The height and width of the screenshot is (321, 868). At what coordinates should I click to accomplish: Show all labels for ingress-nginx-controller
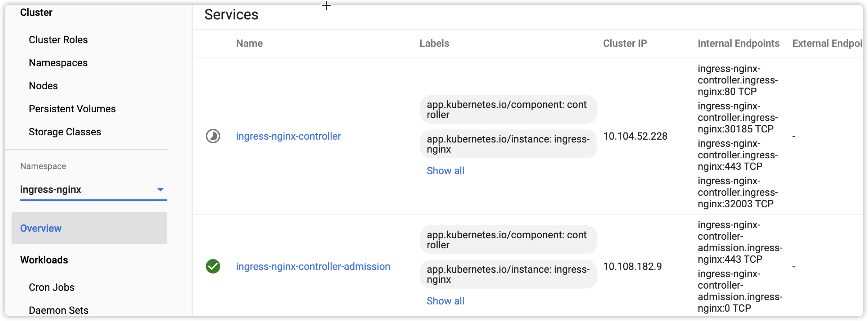pyautogui.click(x=446, y=171)
